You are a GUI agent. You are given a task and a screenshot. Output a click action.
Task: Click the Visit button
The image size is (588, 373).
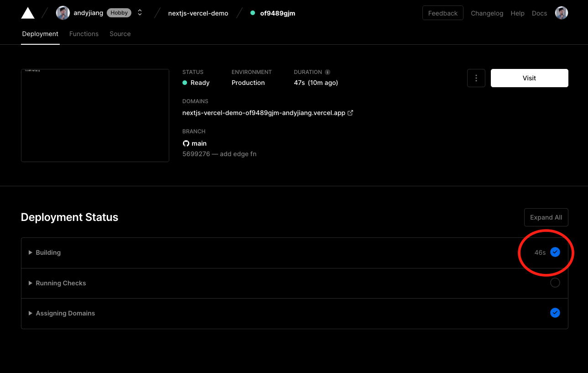click(529, 78)
